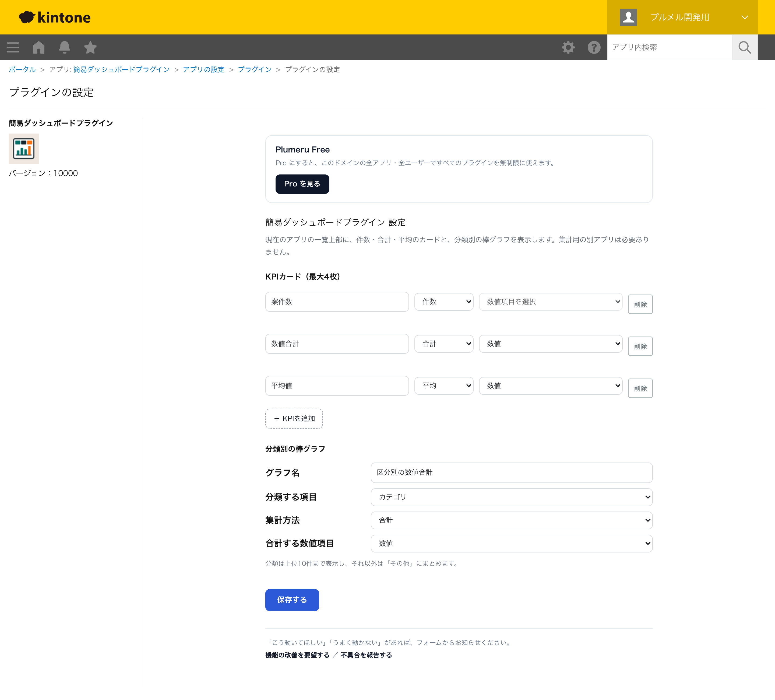The image size is (775, 700).
Task: Open プラグイン breadcrumb link
Action: pos(255,70)
